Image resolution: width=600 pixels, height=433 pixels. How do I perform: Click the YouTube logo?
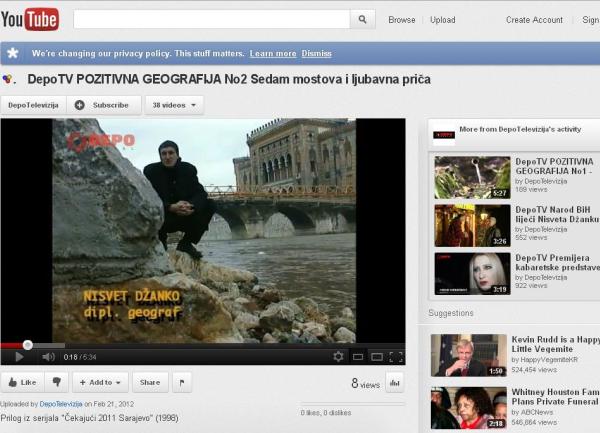(30, 19)
